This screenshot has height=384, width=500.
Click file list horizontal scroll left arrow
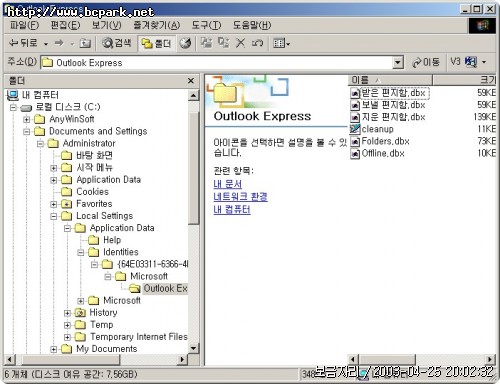pyautogui.click(x=353, y=359)
